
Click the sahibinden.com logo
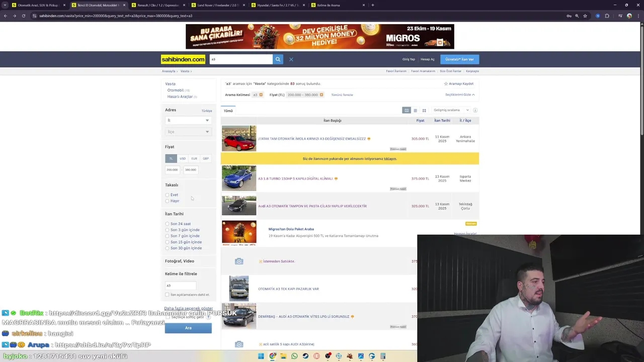(183, 59)
